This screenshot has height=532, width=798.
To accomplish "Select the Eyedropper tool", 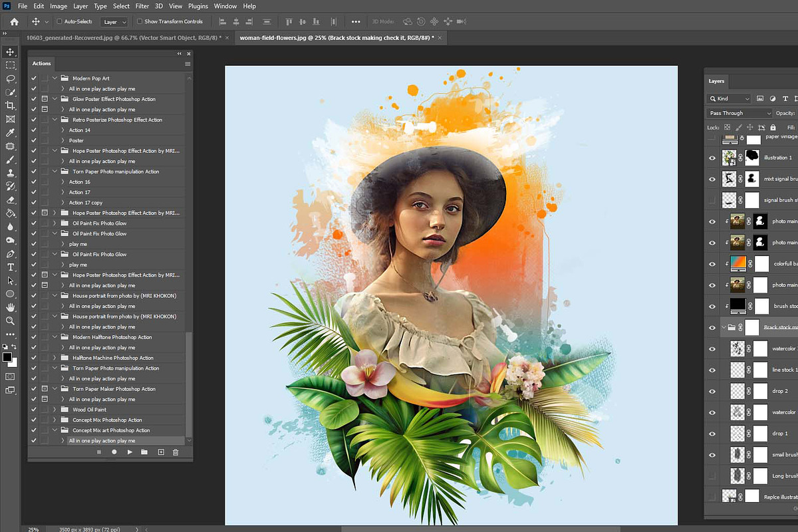I will pyautogui.click(x=10, y=132).
